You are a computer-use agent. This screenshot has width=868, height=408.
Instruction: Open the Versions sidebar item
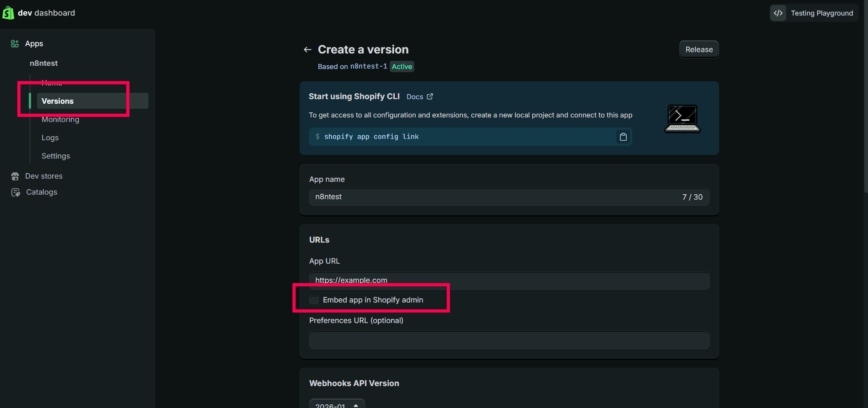[x=58, y=101]
